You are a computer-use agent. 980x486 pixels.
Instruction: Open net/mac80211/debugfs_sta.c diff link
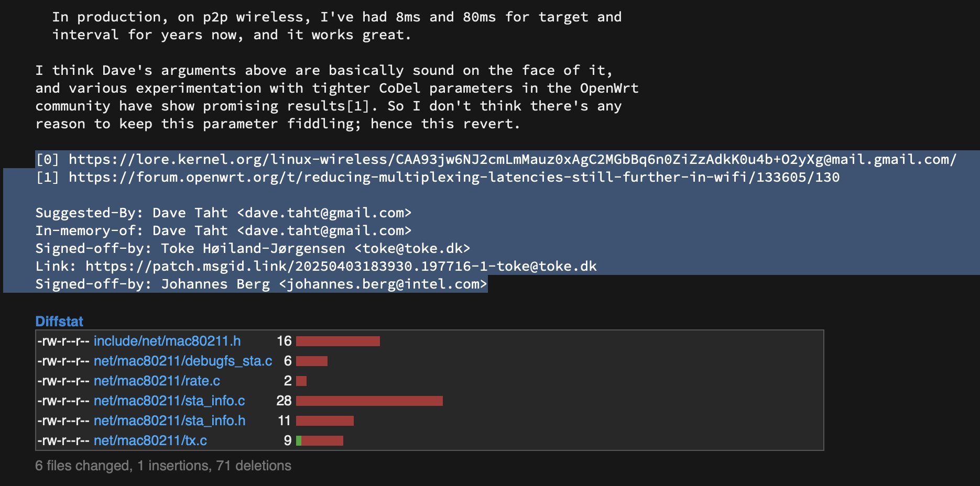pyautogui.click(x=183, y=361)
